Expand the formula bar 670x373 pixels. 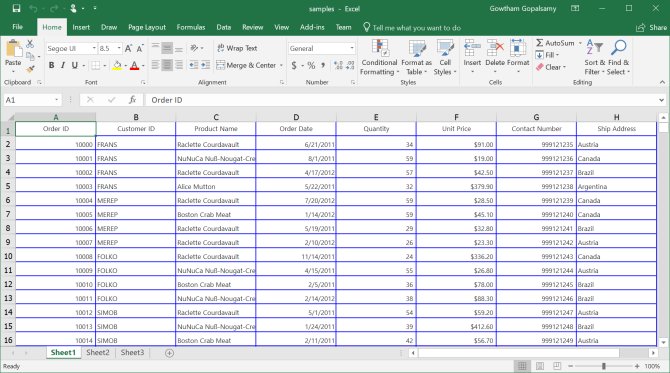tap(661, 100)
